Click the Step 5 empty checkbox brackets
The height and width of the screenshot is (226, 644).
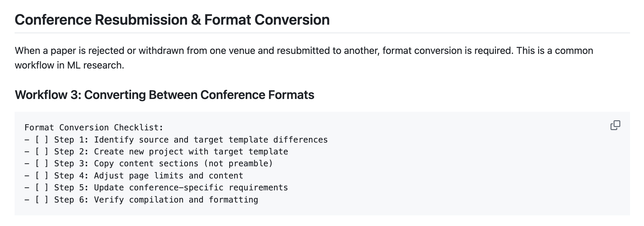click(x=42, y=188)
